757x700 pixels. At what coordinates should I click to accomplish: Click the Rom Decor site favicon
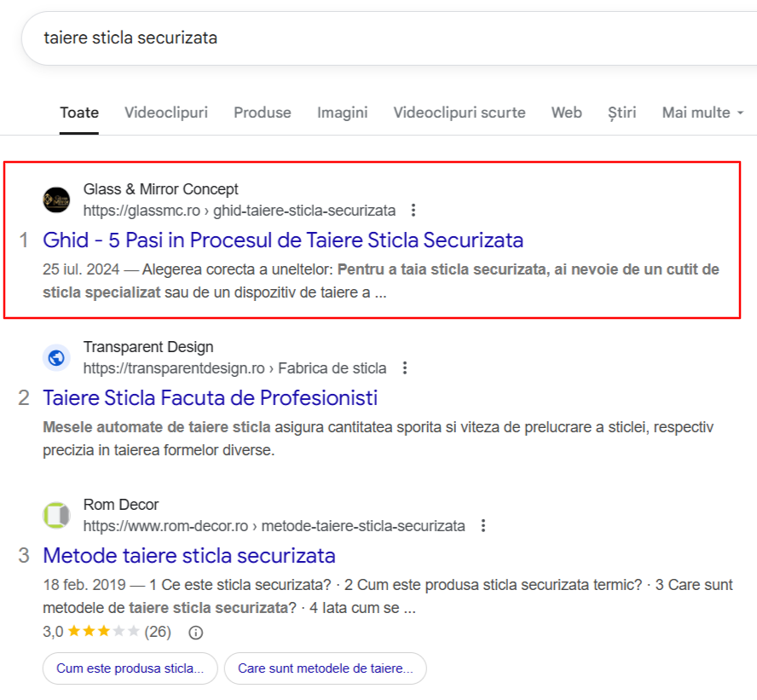tap(56, 516)
